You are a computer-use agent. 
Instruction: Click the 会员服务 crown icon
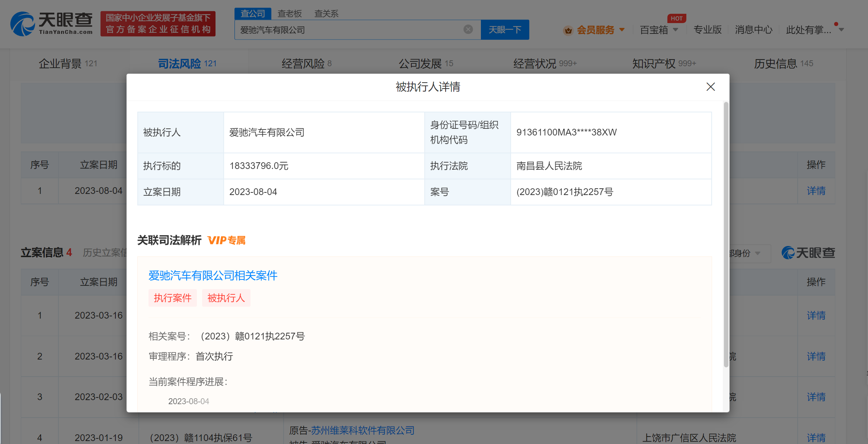[568, 30]
